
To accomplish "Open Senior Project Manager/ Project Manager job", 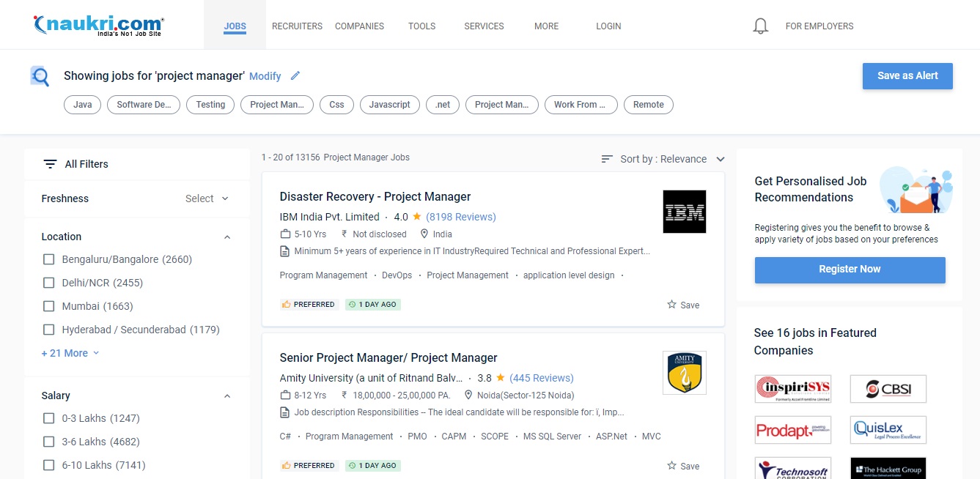I will coord(388,357).
